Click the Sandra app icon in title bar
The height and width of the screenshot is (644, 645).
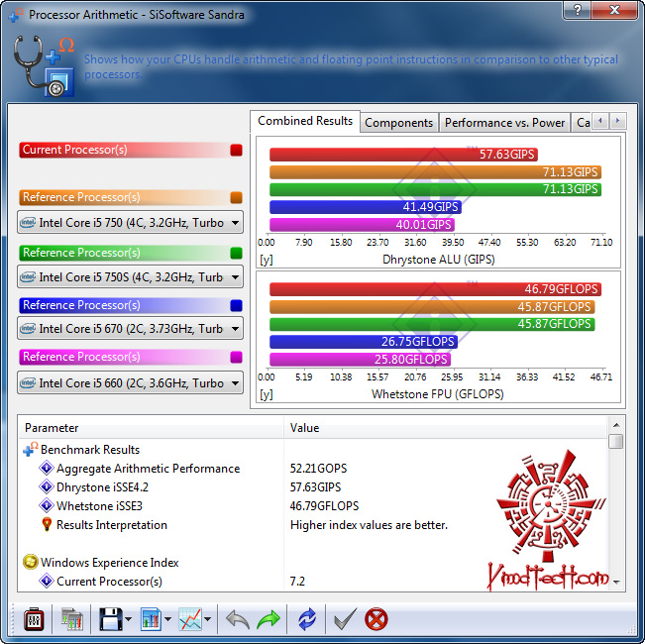[16, 15]
